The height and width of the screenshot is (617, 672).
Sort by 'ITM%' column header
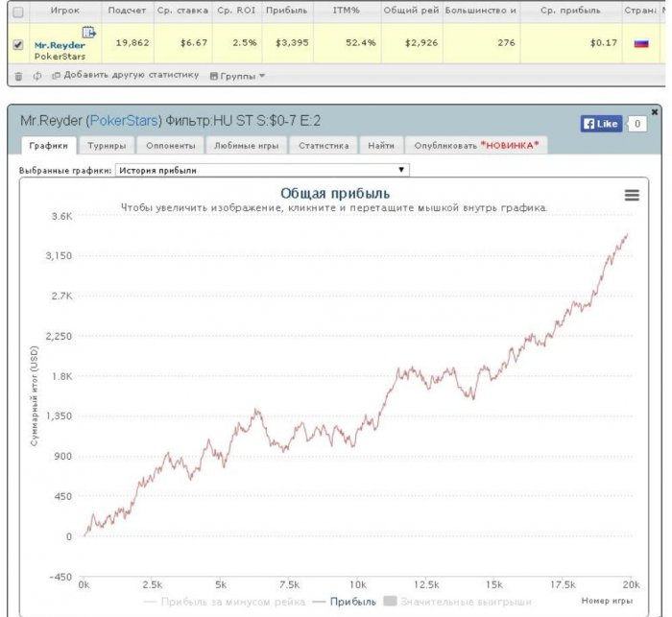point(347,11)
